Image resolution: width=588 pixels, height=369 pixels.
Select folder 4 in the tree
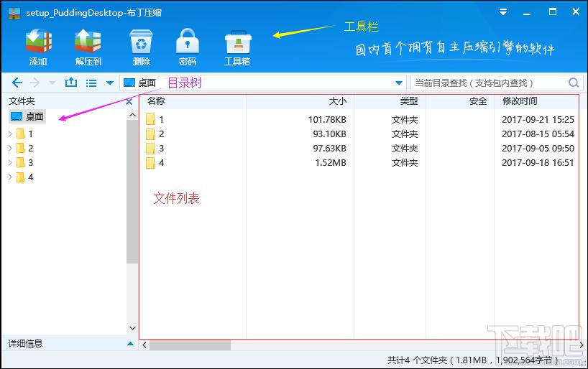[24, 177]
